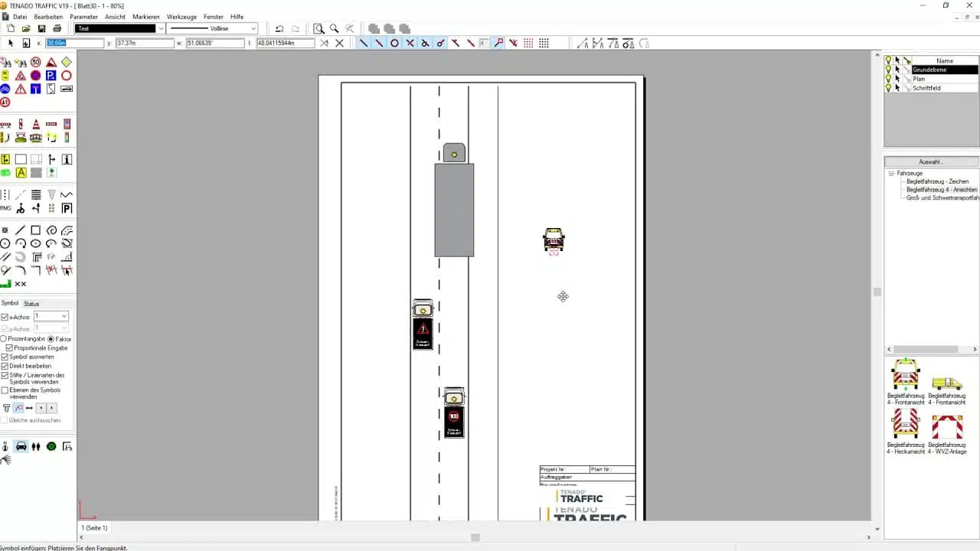The height and width of the screenshot is (551, 980).
Task: Select the 50 speed limit sign icon
Action: click(36, 62)
